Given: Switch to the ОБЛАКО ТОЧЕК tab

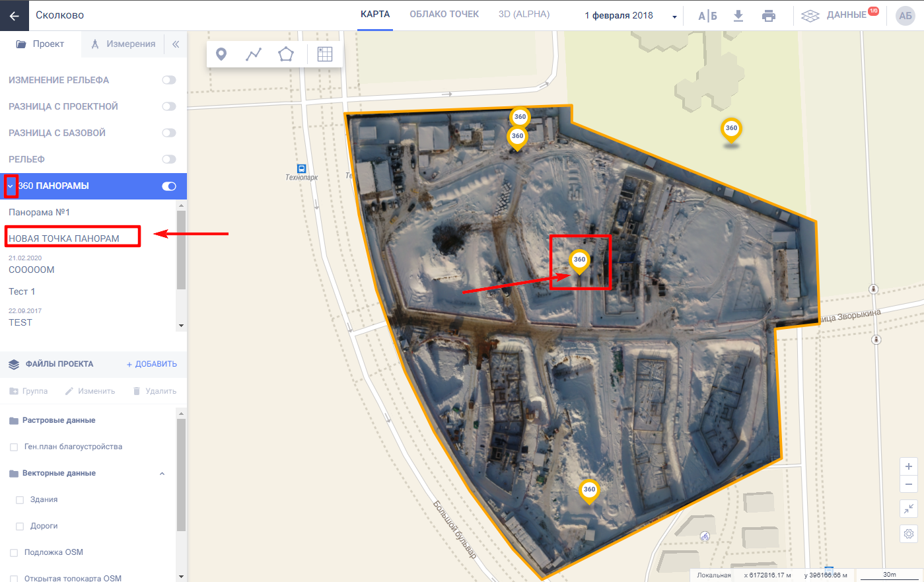Looking at the screenshot, I should (x=444, y=15).
